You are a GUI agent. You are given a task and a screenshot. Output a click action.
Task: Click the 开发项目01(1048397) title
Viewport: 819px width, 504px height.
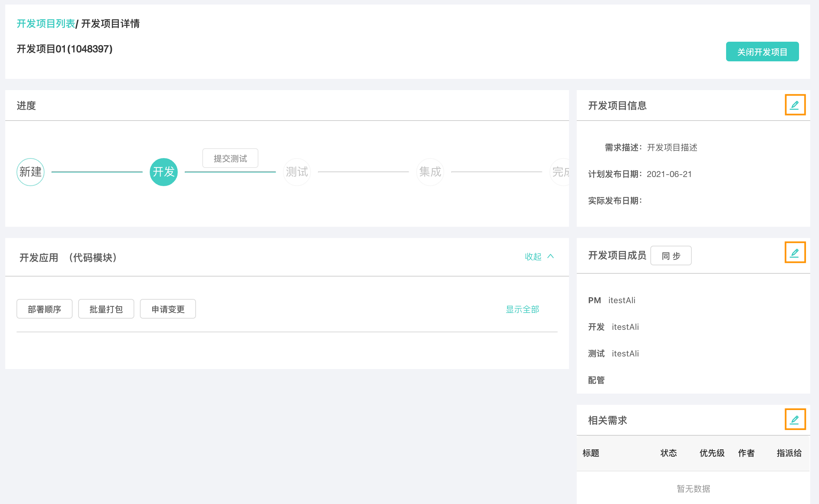click(65, 49)
